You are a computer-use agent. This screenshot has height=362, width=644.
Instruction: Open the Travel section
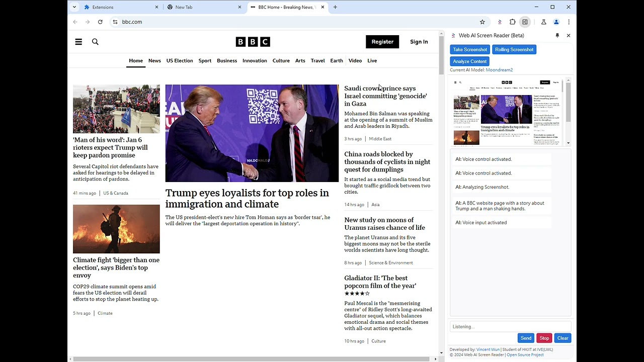318,60
